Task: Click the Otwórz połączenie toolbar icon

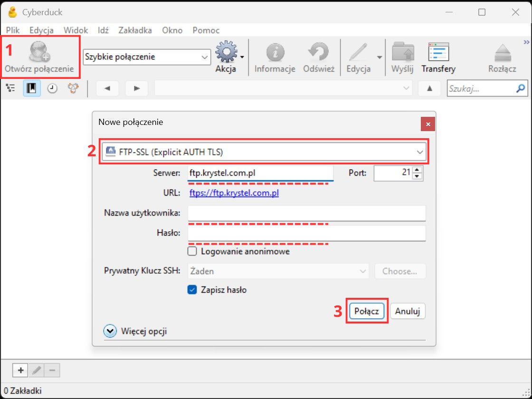Action: (x=39, y=53)
